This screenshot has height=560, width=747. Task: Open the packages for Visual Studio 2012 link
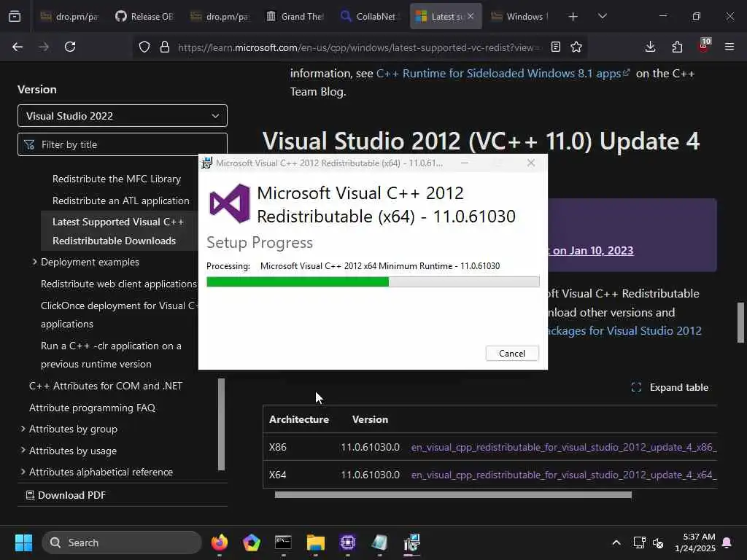point(624,330)
